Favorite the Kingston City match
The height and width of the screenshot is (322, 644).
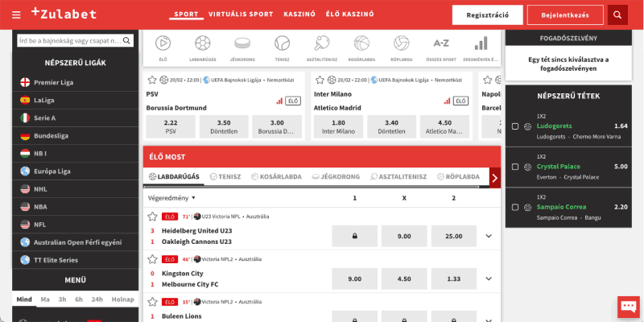click(x=152, y=259)
